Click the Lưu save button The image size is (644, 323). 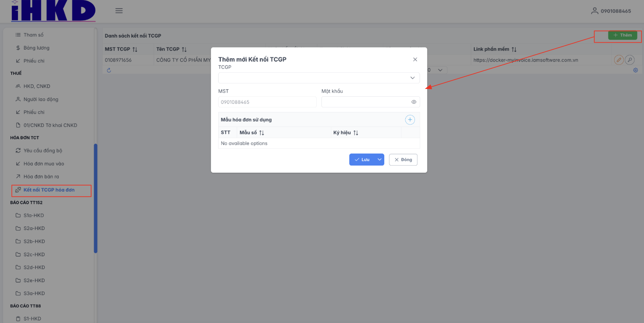tap(362, 160)
